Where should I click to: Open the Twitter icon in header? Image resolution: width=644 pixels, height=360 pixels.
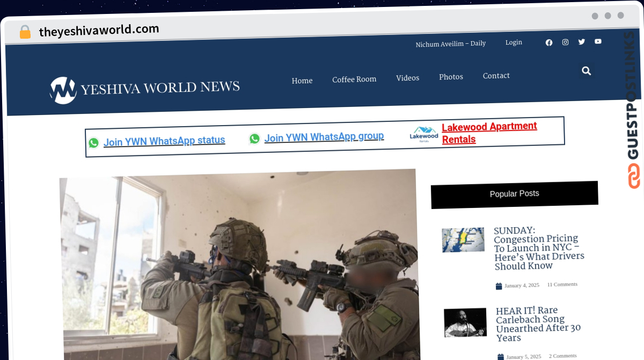coord(581,42)
